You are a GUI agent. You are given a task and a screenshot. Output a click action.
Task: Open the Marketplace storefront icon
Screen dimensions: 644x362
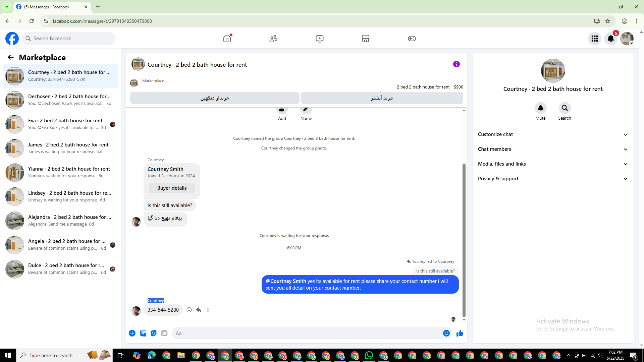click(x=366, y=39)
